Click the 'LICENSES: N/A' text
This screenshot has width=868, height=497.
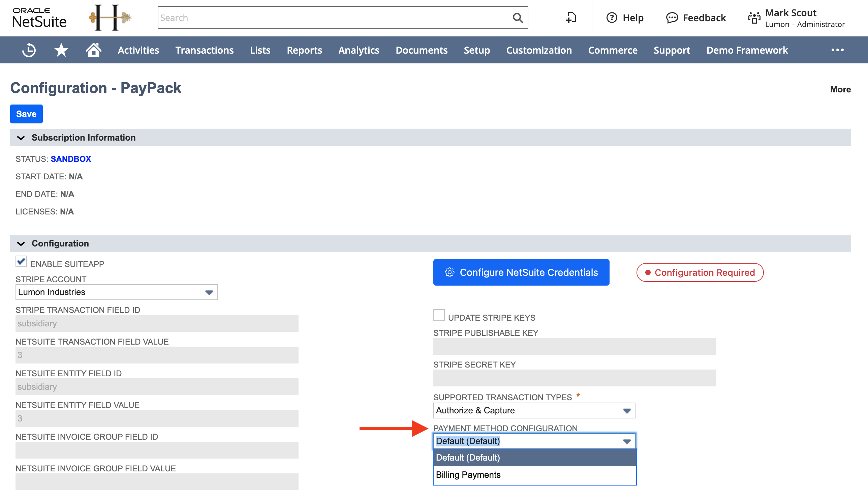click(x=45, y=212)
